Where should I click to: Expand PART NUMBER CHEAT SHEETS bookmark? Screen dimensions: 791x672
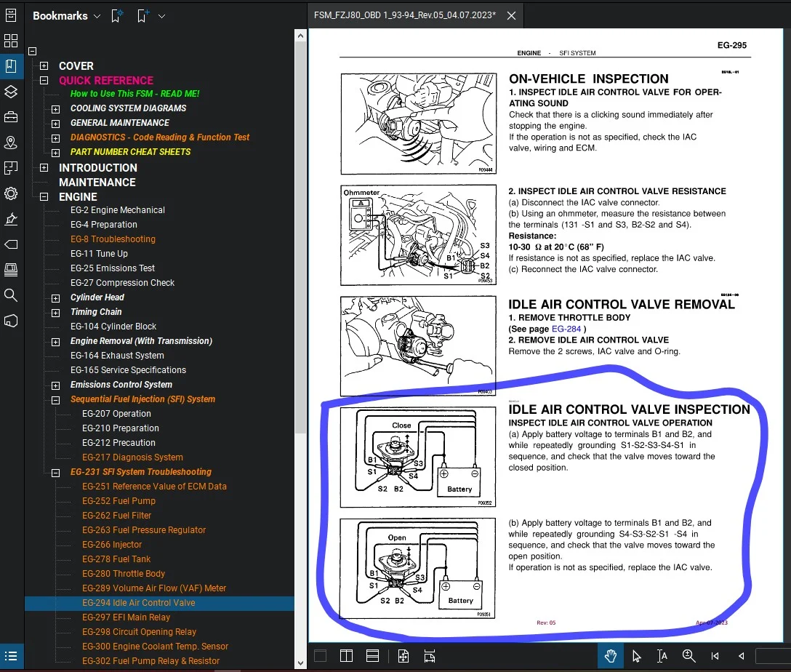(55, 153)
